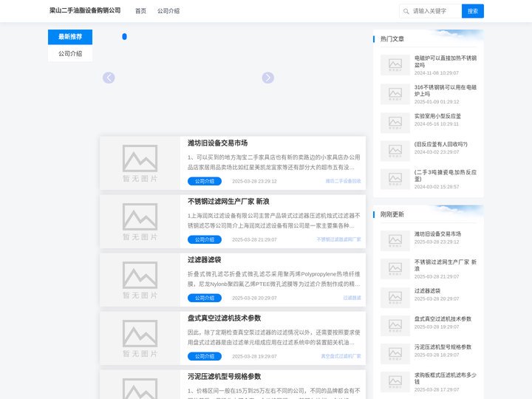
Task: Open 公司介绍 in the top navigation
Action: pos(168,11)
